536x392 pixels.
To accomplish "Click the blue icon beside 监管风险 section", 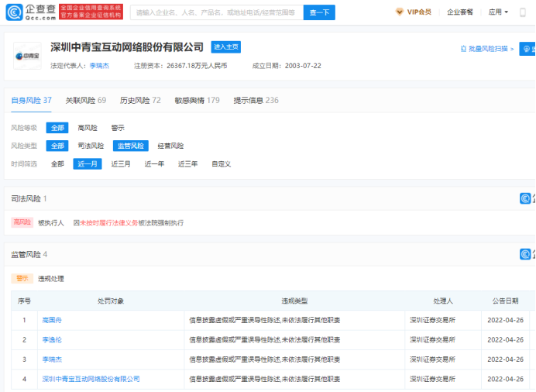I will coord(525,254).
